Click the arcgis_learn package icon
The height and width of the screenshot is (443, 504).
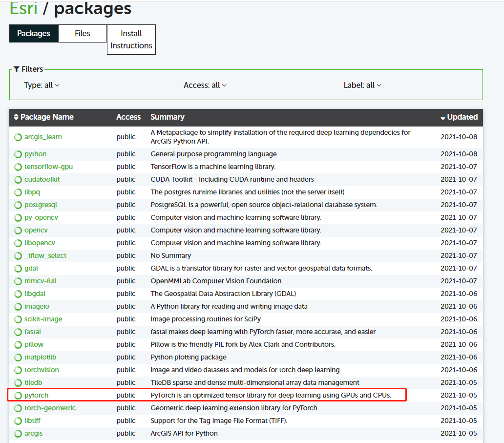click(x=18, y=137)
